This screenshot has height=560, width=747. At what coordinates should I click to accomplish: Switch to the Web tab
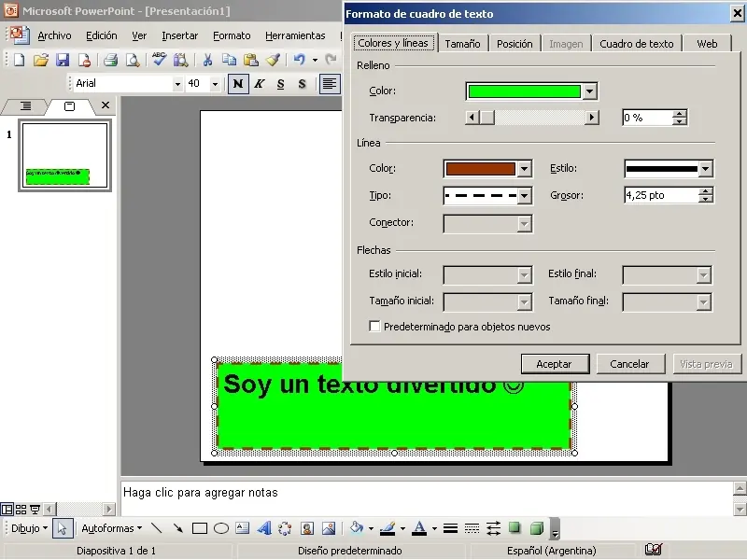point(707,44)
